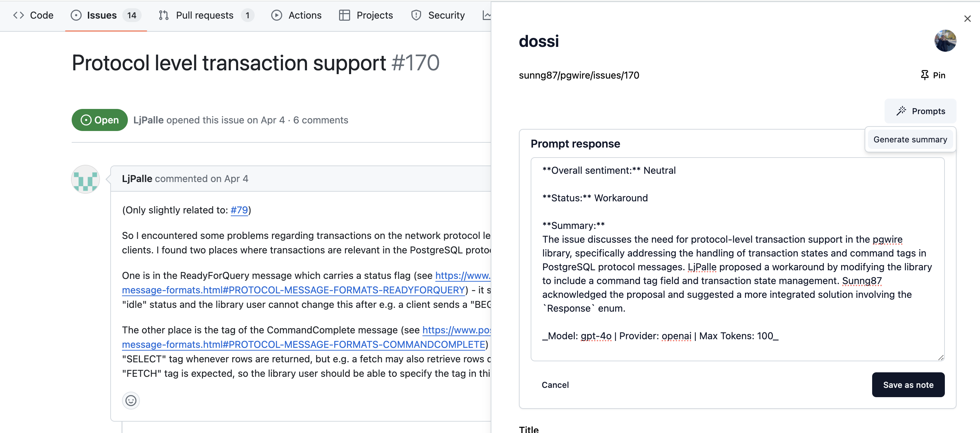980x433 pixels.
Task: Open linked issue #79
Action: pyautogui.click(x=239, y=210)
